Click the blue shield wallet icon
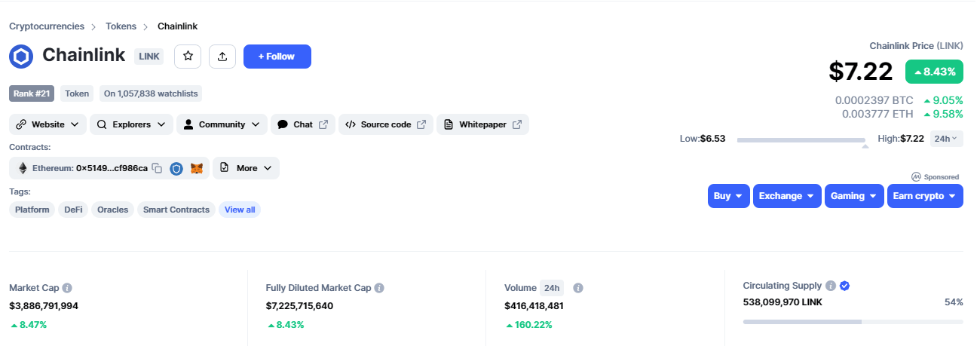The height and width of the screenshot is (346, 980). coord(176,168)
